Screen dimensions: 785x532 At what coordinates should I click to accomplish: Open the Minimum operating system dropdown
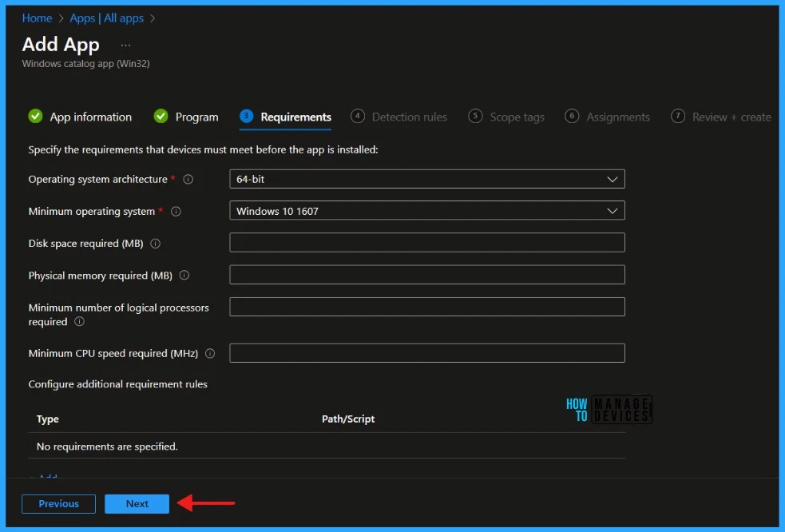(427, 210)
